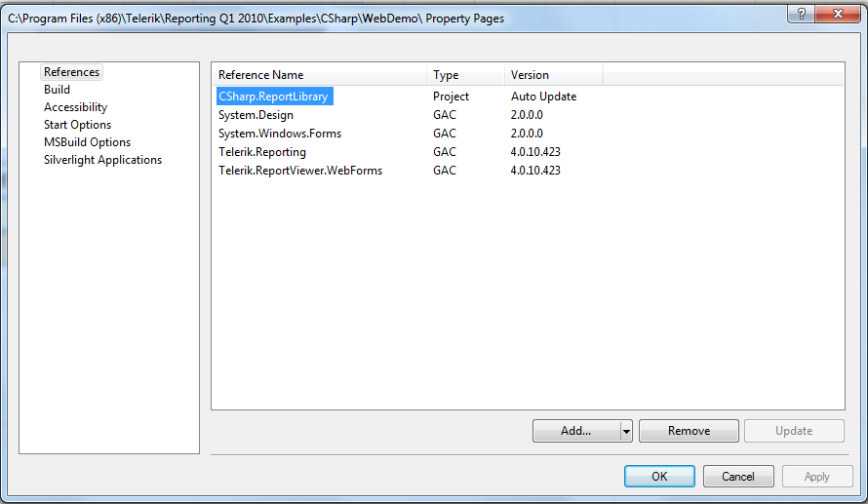Open the Accessibility property page

[x=75, y=107]
